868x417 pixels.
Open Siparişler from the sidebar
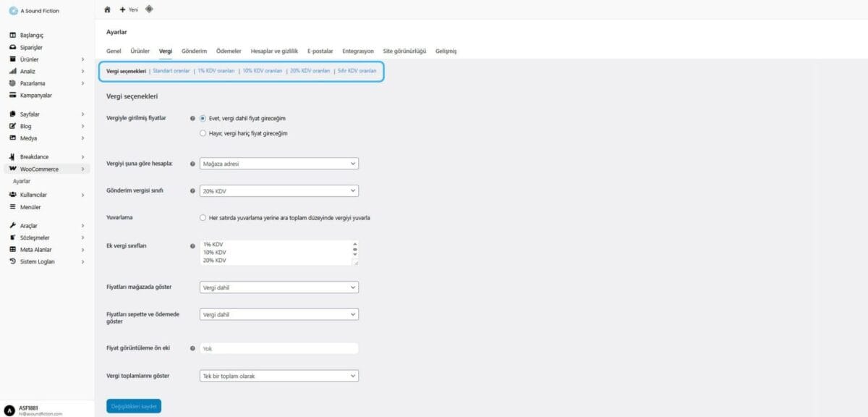(31, 47)
